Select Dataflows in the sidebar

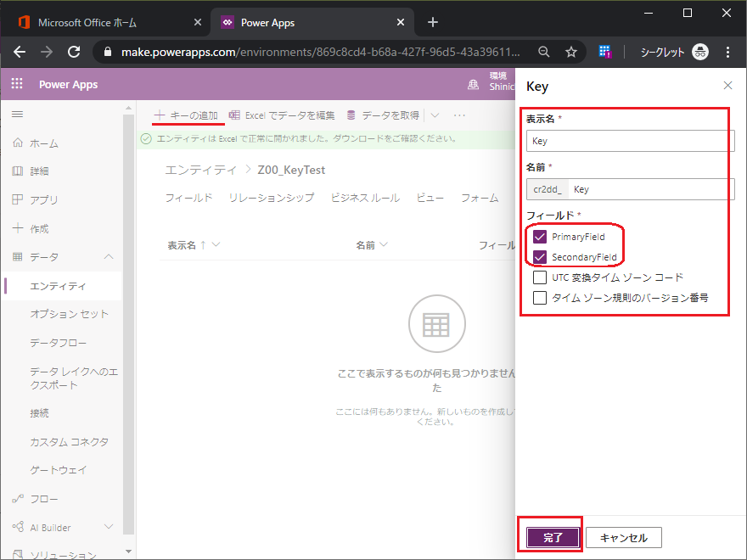point(58,343)
